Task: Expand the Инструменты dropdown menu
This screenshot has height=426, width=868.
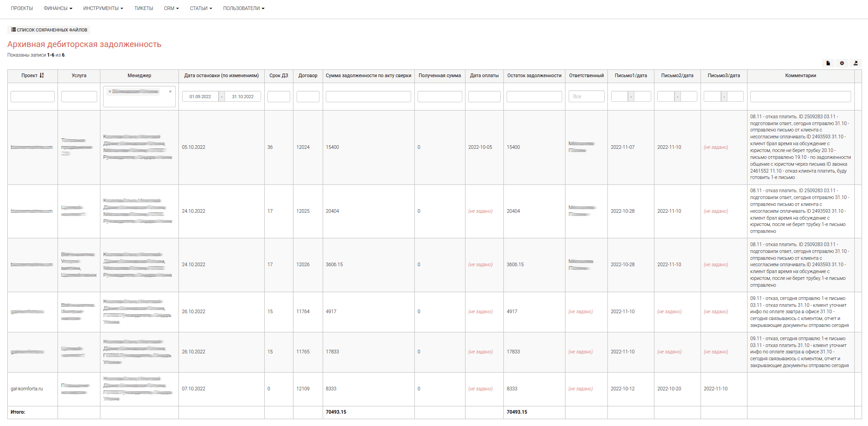Action: pos(103,9)
